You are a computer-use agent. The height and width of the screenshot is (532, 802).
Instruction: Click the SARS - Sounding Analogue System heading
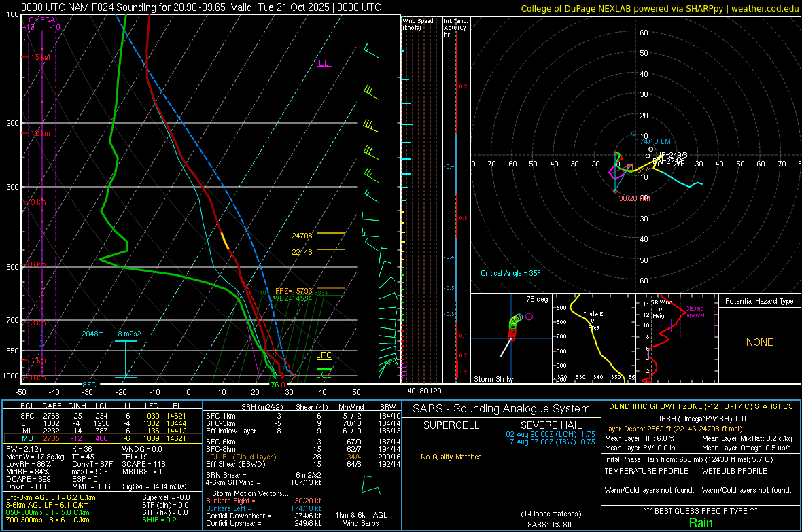pyautogui.click(x=502, y=409)
